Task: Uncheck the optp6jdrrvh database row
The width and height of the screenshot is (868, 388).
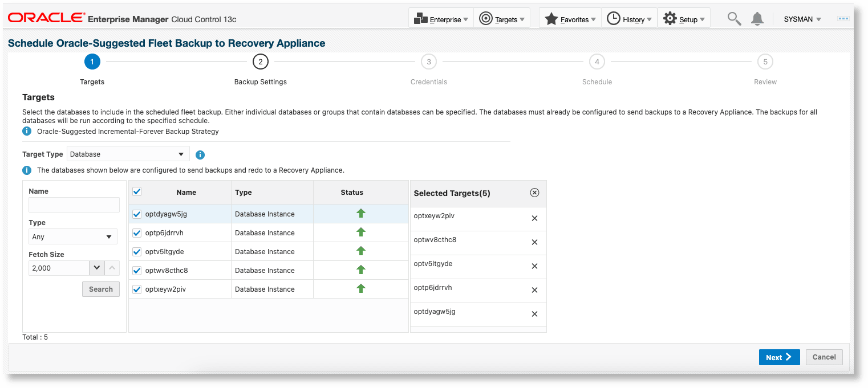Action: tap(136, 232)
